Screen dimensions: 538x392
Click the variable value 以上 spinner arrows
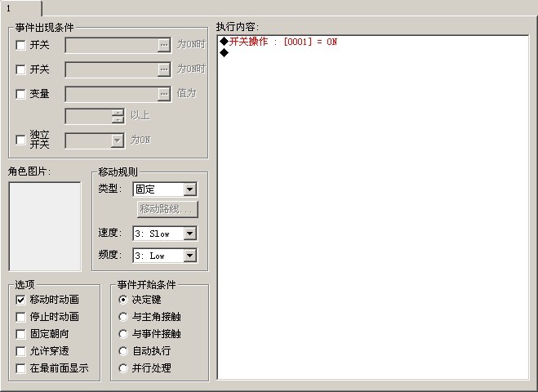coord(118,116)
